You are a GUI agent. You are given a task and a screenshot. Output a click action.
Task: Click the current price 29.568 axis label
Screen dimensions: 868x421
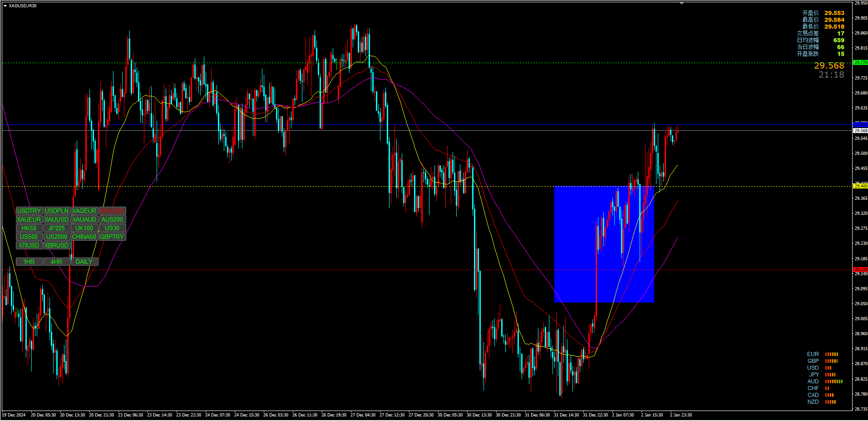860,131
